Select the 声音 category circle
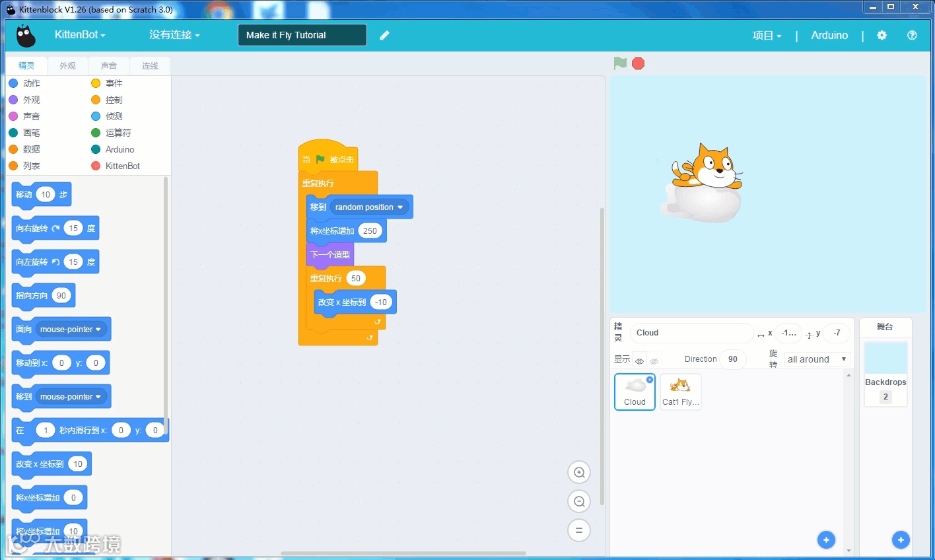935x560 pixels. 13,116
